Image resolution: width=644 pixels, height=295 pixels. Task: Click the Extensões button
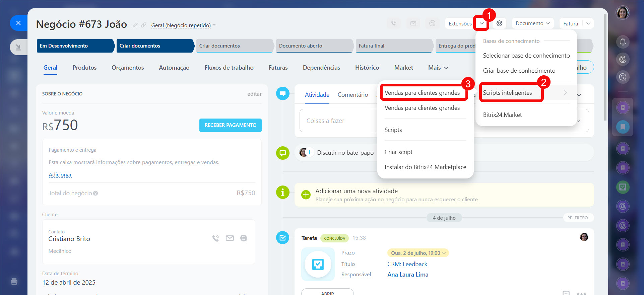coord(460,23)
